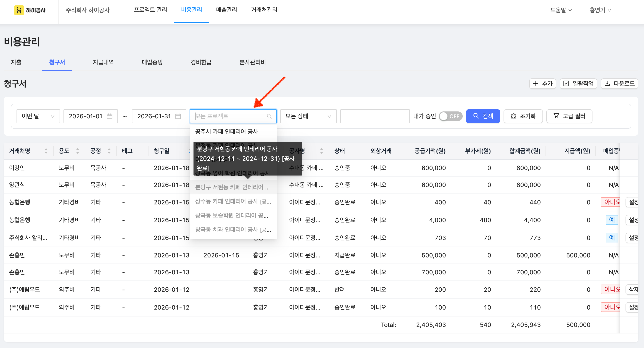The width and height of the screenshot is (644, 348).
Task: Open 매출관리 in top navigation
Action: [226, 10]
